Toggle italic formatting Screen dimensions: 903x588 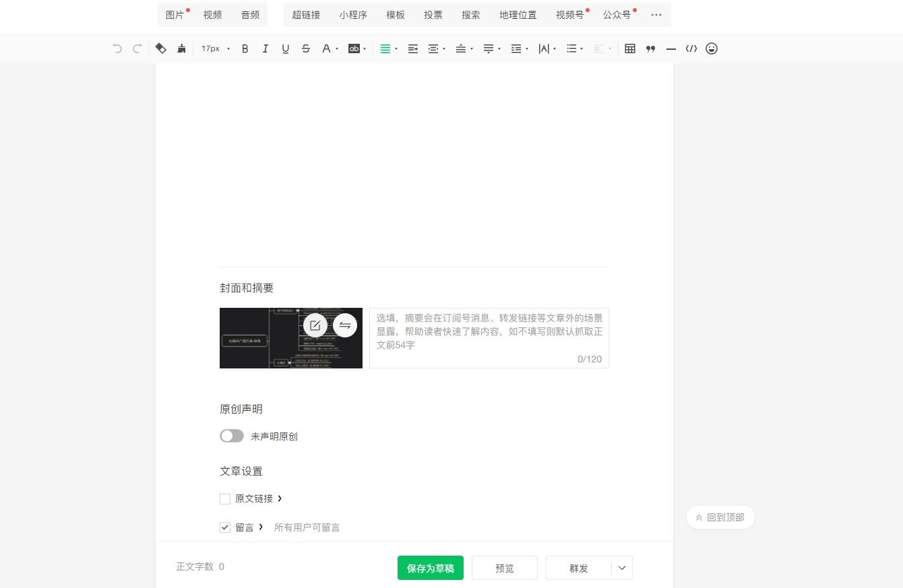click(x=266, y=48)
